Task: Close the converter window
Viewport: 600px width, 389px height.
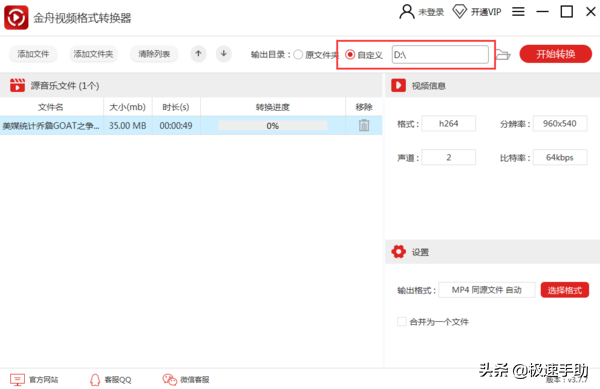Action: [591, 12]
